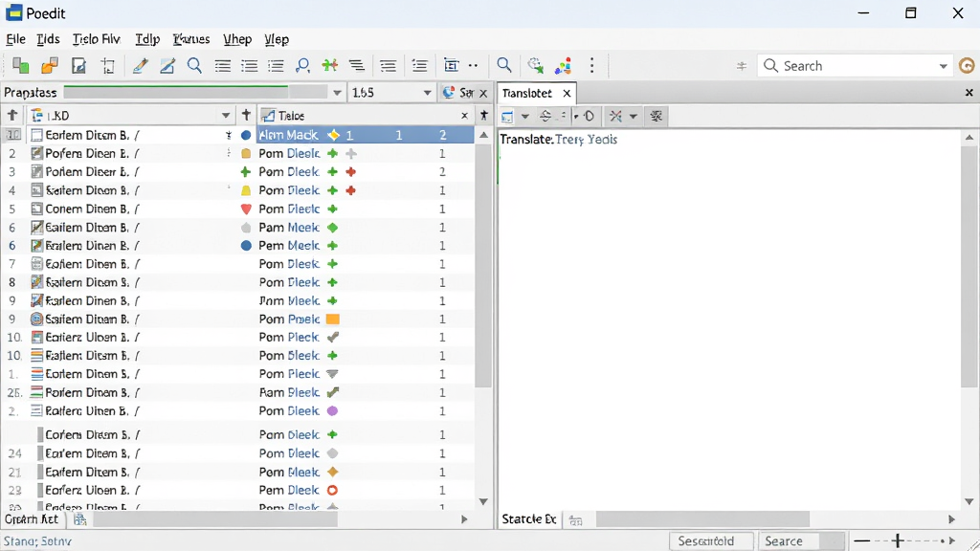This screenshot has width=980, height=551.
Task: Tick the empty checkbox in the highlighted first row
Action: pyautogui.click(x=37, y=135)
